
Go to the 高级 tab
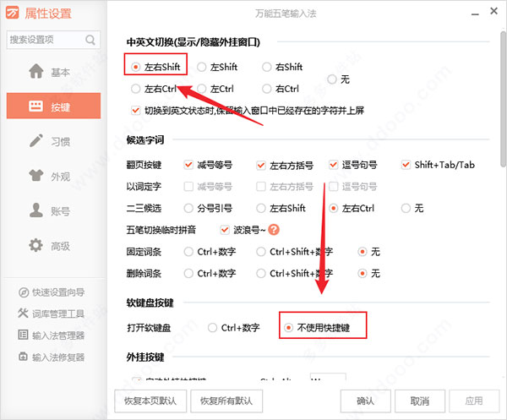tap(53, 246)
